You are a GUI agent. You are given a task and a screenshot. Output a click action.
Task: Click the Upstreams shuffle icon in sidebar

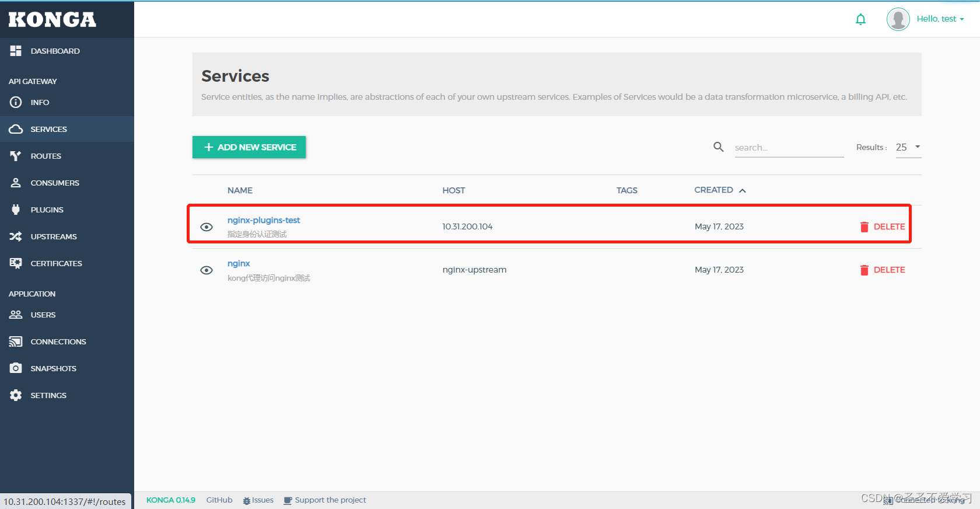click(16, 236)
